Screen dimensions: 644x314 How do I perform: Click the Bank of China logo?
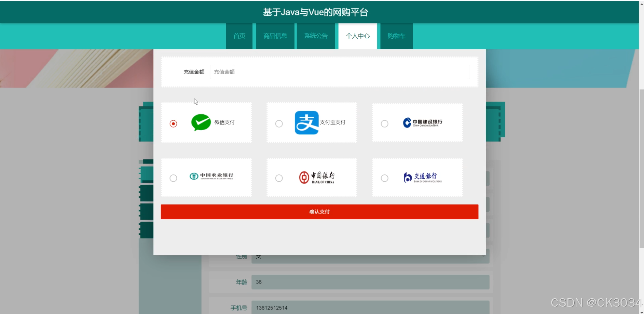[x=317, y=178]
